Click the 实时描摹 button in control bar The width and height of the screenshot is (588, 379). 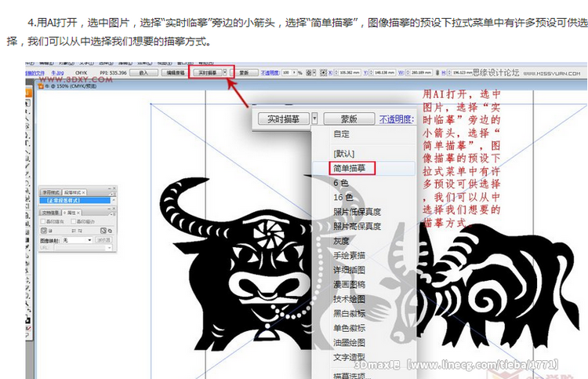tap(208, 72)
